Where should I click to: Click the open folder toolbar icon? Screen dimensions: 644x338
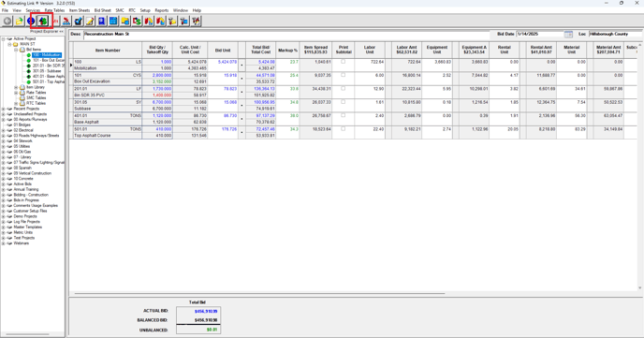point(20,21)
